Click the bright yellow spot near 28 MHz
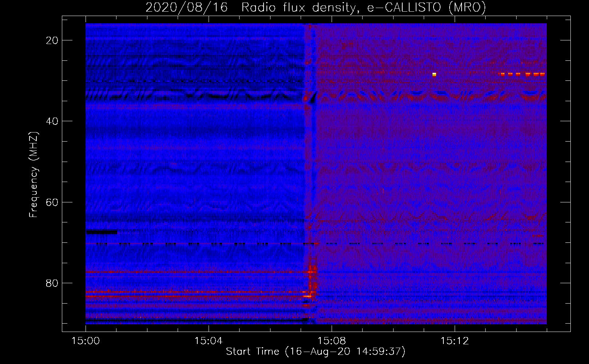This screenshot has height=364, width=589. click(434, 75)
